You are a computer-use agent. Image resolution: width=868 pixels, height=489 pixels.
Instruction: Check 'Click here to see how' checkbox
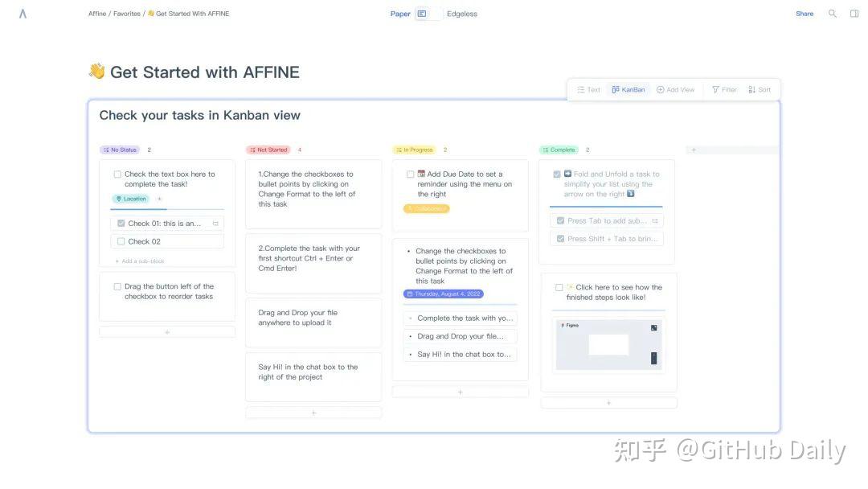[x=559, y=287]
